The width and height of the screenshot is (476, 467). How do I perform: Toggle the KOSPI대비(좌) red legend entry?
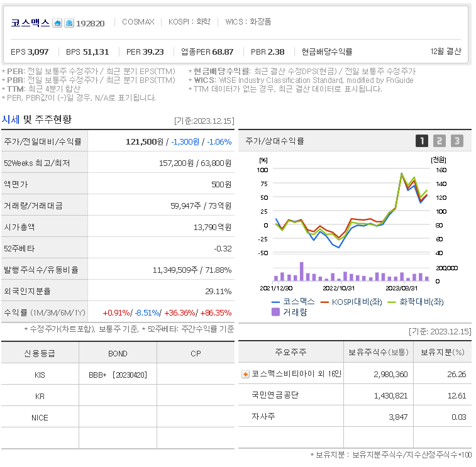351,302
